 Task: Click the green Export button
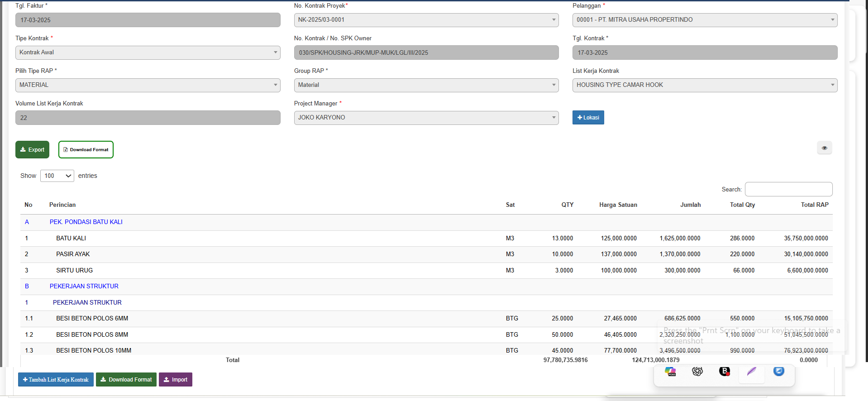pos(32,150)
